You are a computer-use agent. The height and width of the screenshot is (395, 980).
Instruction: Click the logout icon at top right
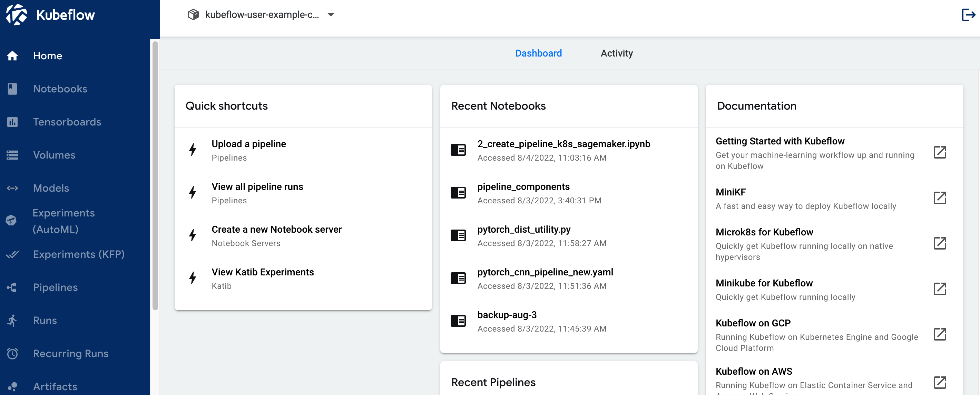[x=968, y=15]
